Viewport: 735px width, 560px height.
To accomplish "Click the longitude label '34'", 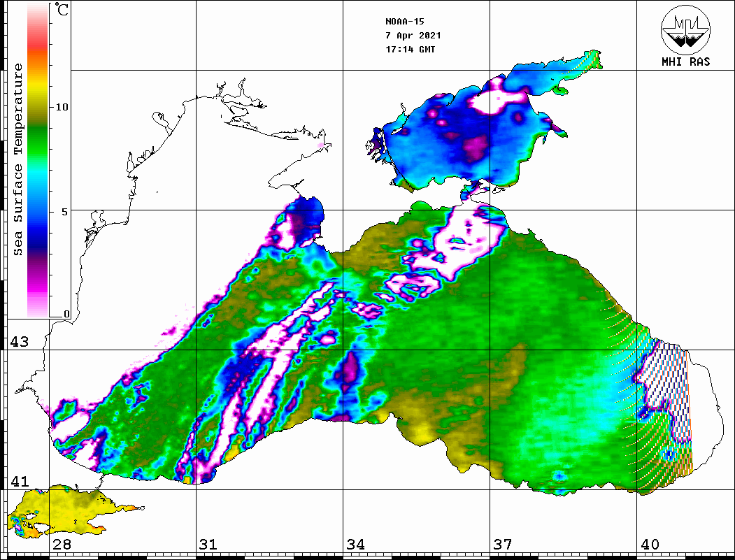I will (x=355, y=544).
